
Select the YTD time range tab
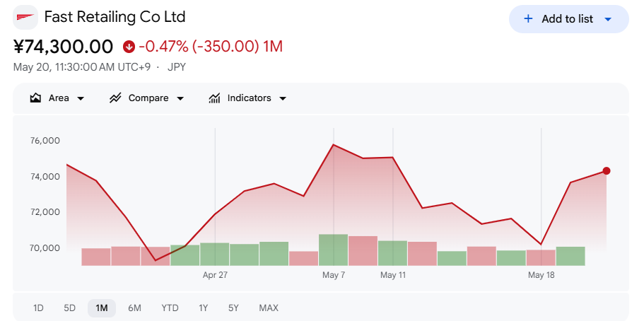pyautogui.click(x=170, y=308)
